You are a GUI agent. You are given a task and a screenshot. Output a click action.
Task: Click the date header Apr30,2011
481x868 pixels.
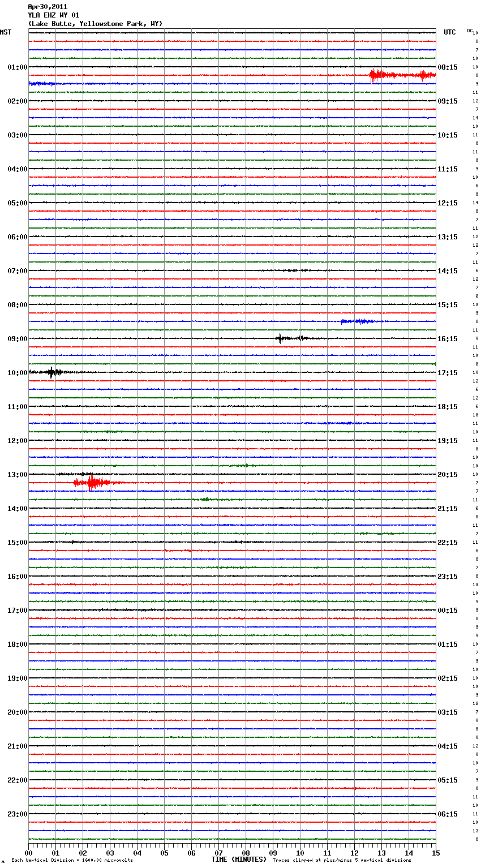coord(48,7)
